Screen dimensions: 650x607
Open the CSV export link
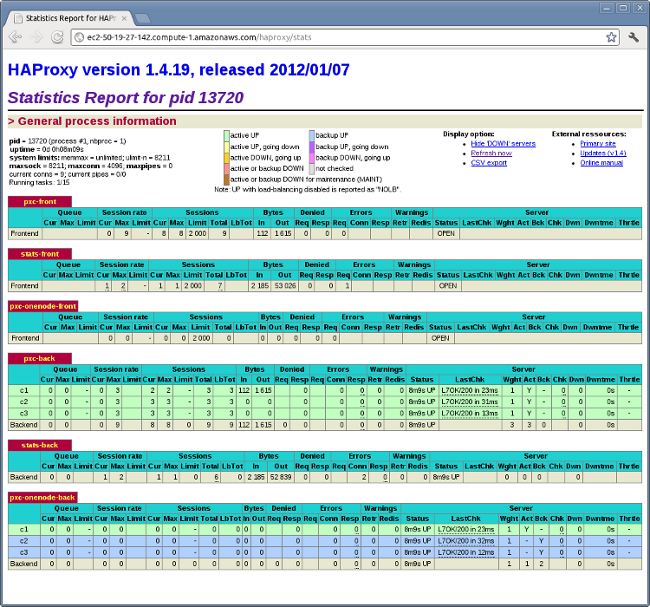coord(490,162)
